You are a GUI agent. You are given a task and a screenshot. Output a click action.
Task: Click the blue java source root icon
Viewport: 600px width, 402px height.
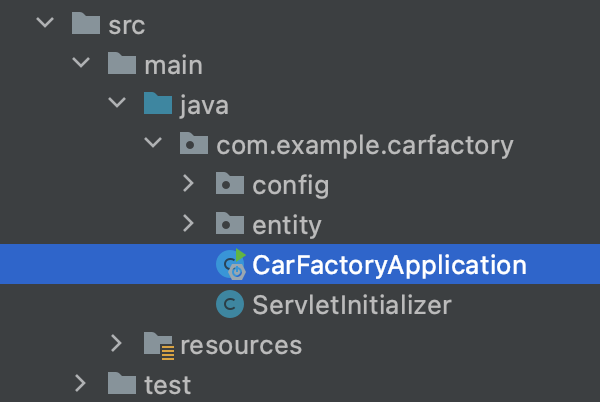point(158,103)
